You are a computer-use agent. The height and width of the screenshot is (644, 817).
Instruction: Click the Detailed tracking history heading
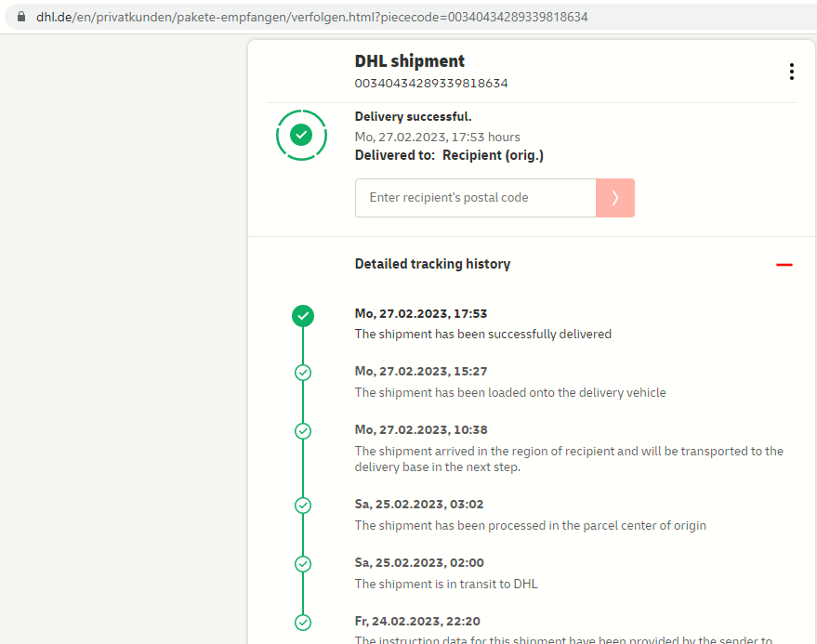click(x=432, y=264)
